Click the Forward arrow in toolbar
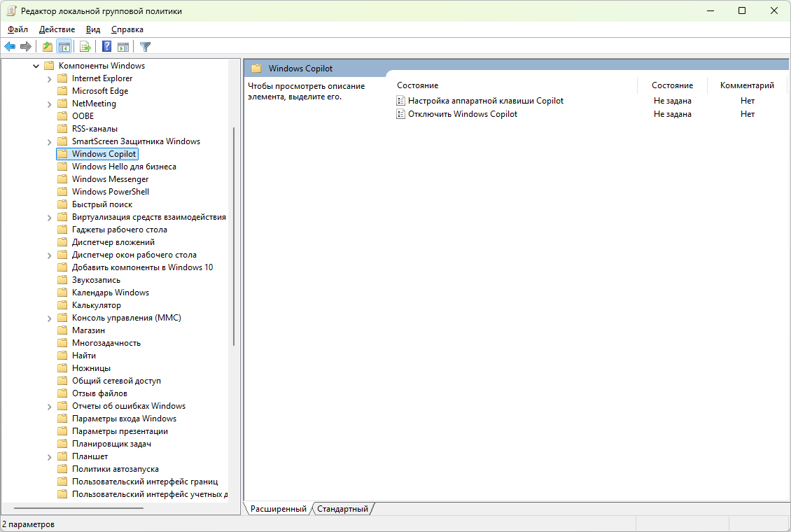 coord(26,47)
